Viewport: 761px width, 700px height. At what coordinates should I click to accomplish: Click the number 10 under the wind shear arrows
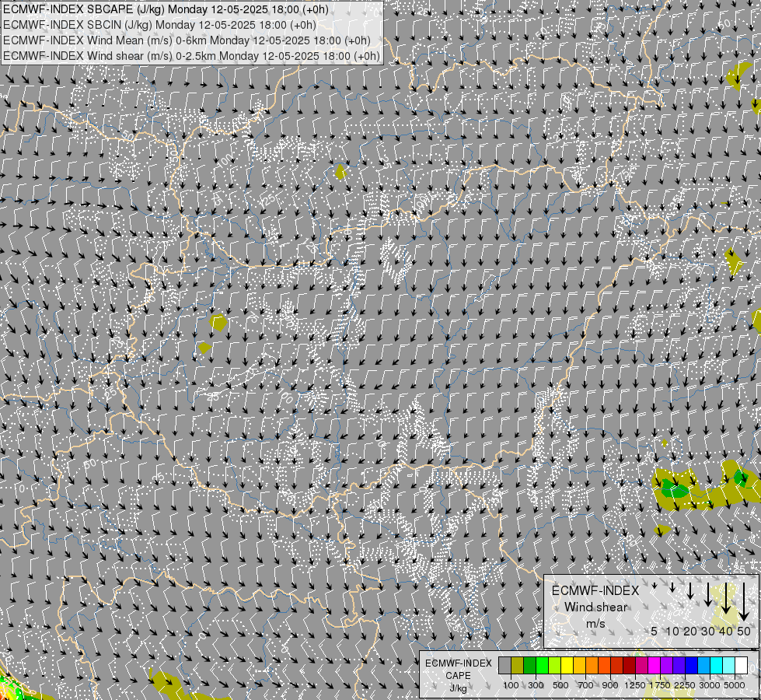[x=672, y=631]
